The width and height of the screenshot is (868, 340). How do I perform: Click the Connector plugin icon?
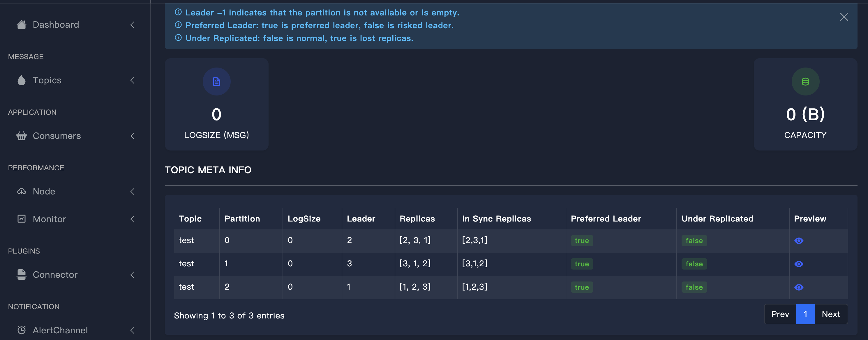pos(22,274)
